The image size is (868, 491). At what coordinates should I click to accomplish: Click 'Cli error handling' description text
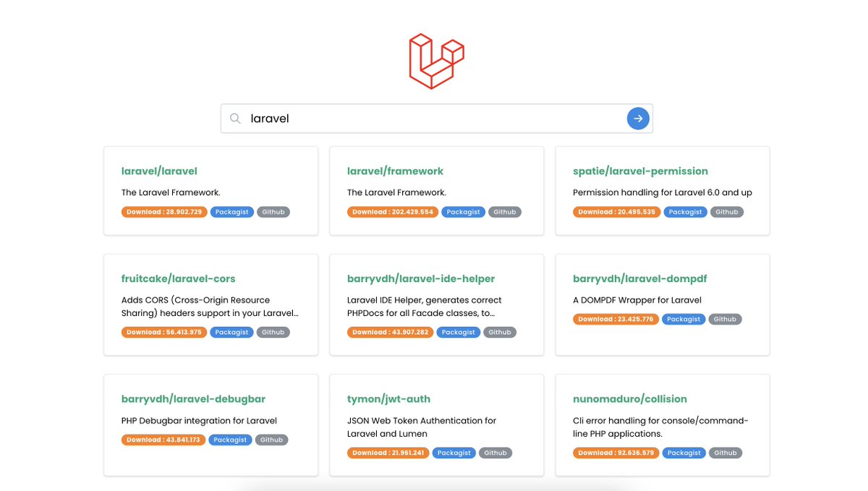[660, 427]
